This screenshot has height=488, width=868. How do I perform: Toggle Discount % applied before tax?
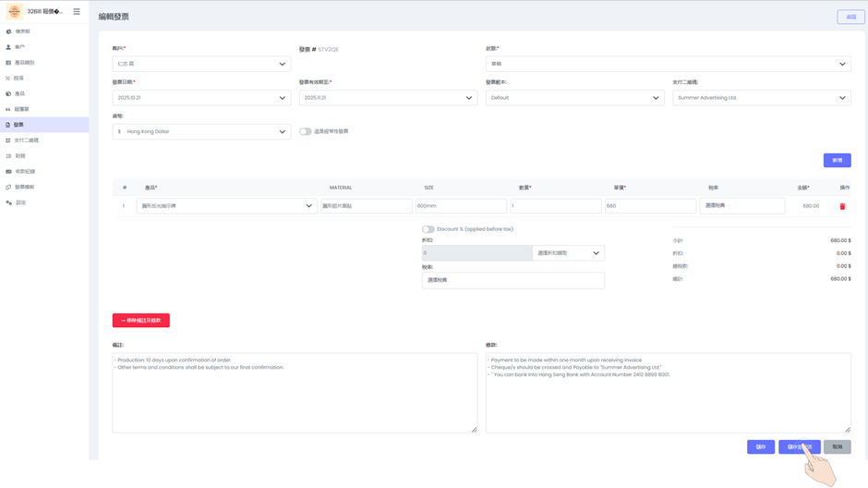coord(428,229)
